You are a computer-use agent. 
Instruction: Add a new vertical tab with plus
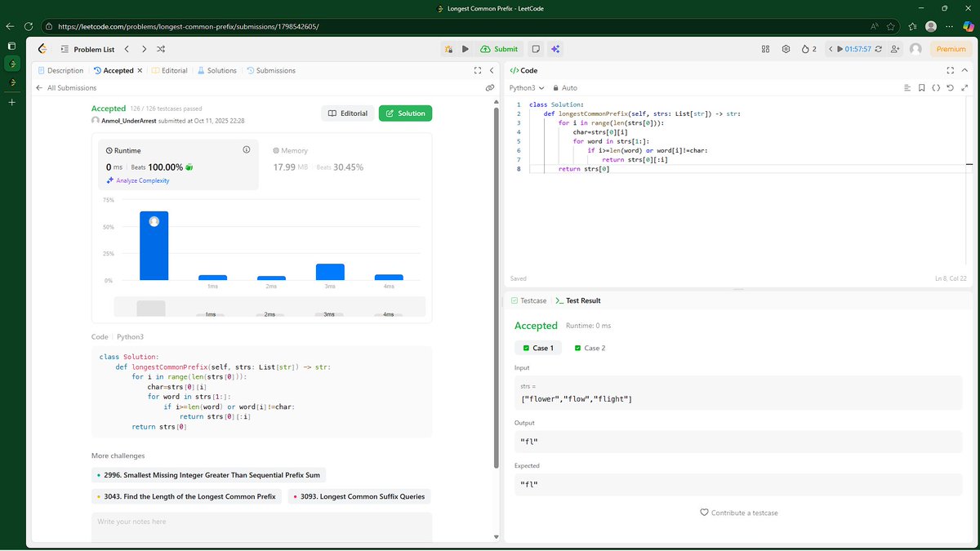[11, 102]
